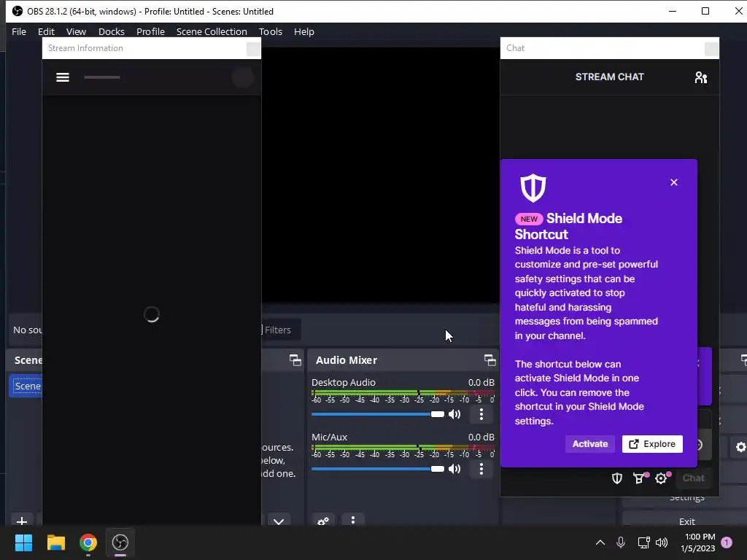This screenshot has width=747, height=560.
Task: Click Explore in Shield Mode popup
Action: [652, 444]
